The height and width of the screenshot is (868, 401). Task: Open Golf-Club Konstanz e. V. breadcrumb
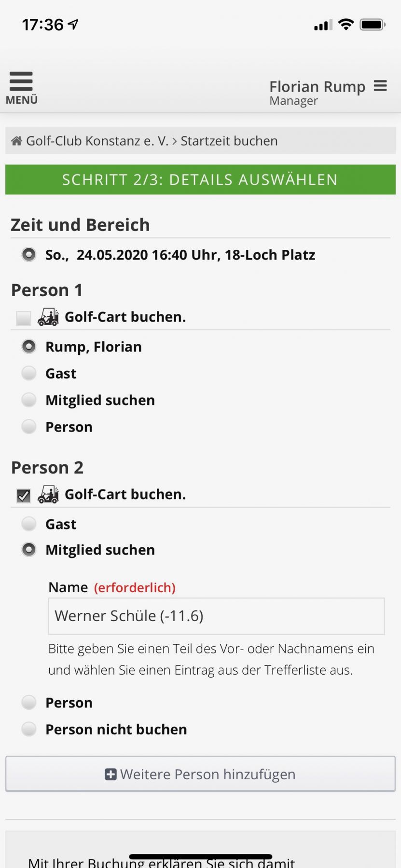97,141
